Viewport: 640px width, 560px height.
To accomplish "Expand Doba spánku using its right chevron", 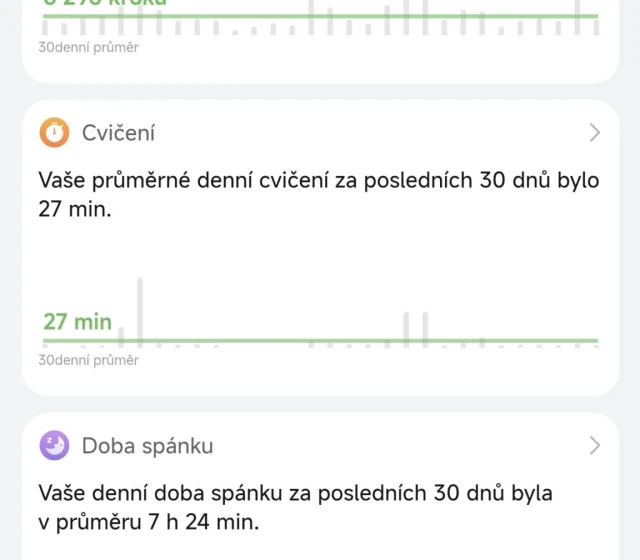I will pyautogui.click(x=594, y=445).
